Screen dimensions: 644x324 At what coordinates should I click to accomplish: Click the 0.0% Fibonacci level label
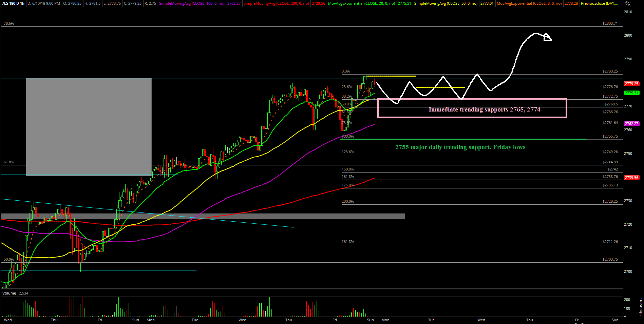[x=346, y=71]
